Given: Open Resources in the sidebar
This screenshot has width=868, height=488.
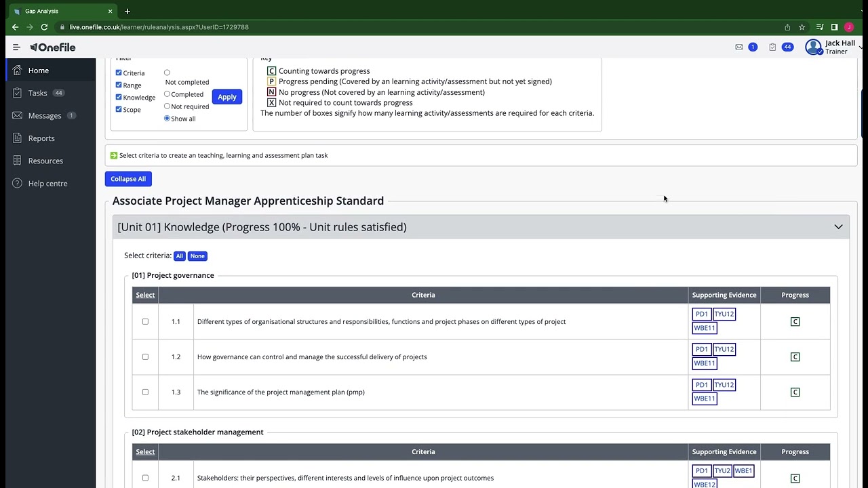Looking at the screenshot, I should click(51, 161).
